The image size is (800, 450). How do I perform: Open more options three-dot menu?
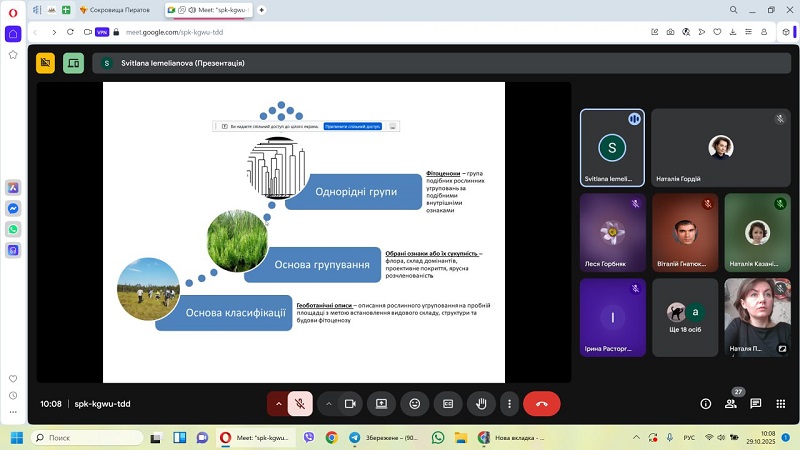tap(509, 403)
